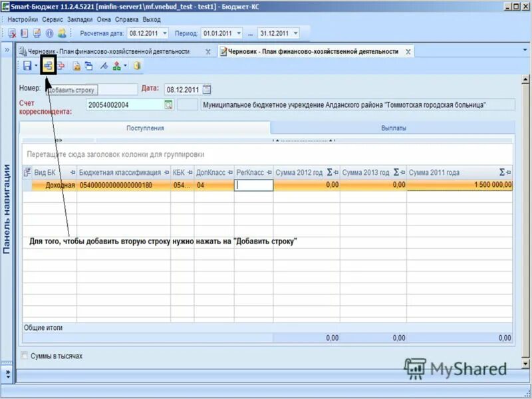Click the ДопКласс cell with value 04

214,186
